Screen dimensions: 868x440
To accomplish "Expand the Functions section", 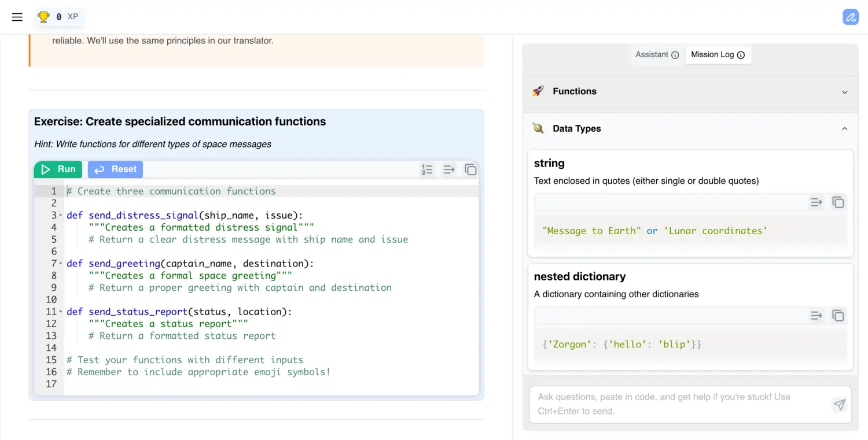I will coord(844,91).
